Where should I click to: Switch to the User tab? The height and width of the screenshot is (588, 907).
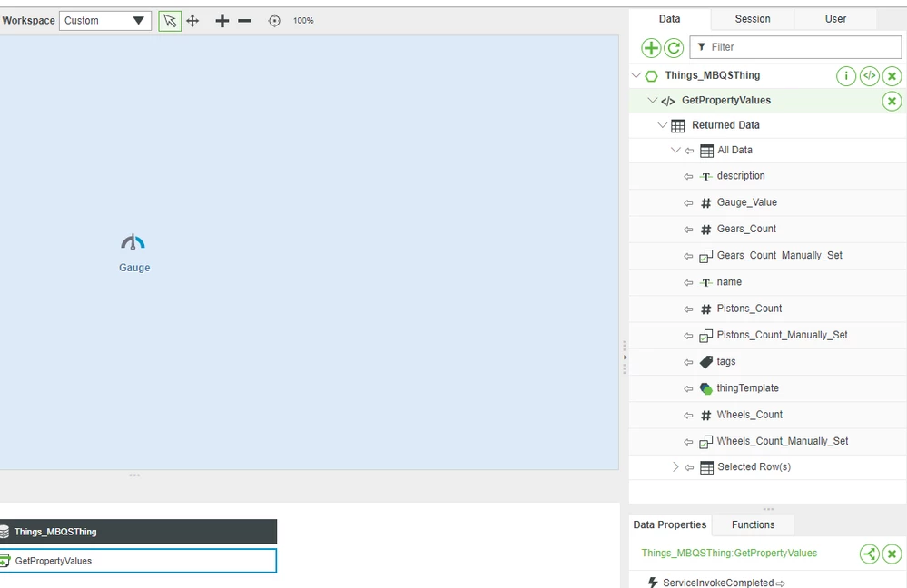(835, 19)
